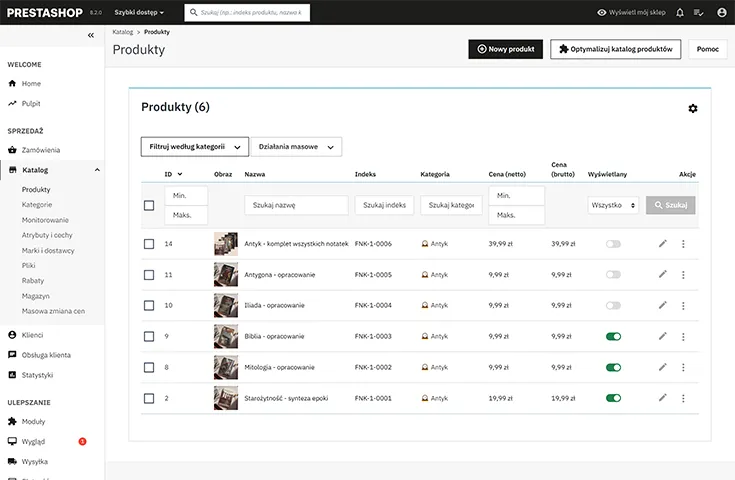Enable display toggle for Antyk - komplet wszystkich notatek

point(613,244)
